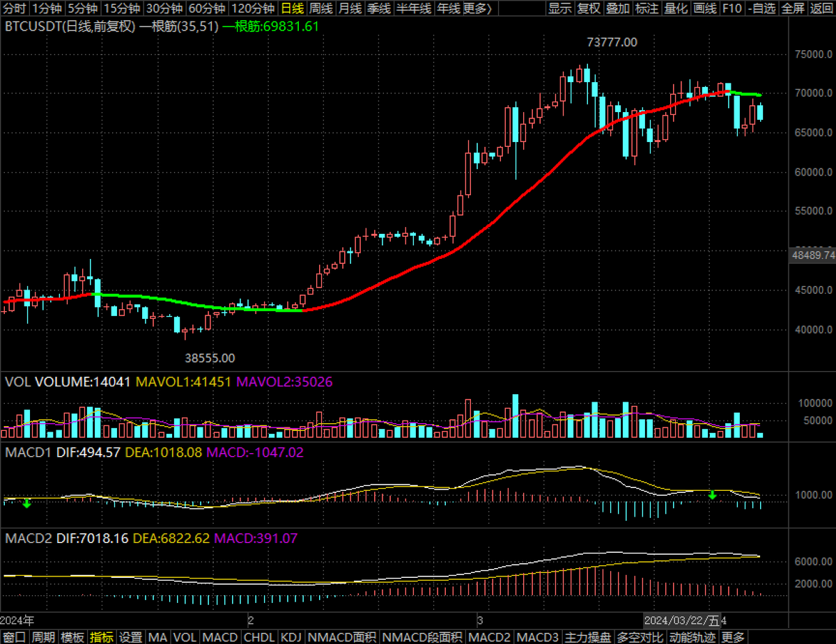Select the 季线 quarterly period
This screenshot has height=644, width=836.
coord(378,8)
